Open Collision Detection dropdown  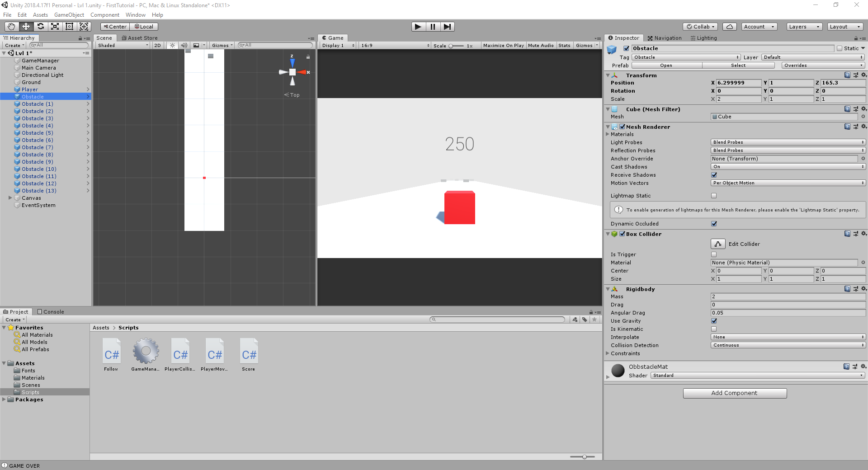(788, 345)
